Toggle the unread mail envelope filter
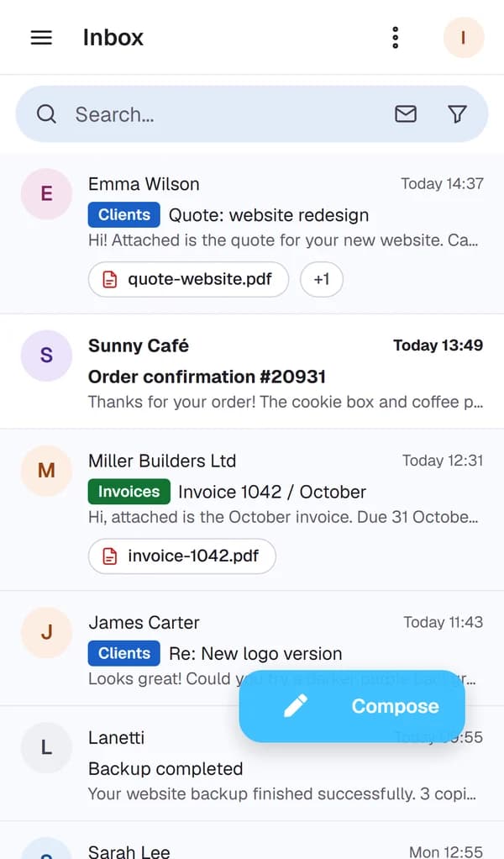 click(x=406, y=114)
